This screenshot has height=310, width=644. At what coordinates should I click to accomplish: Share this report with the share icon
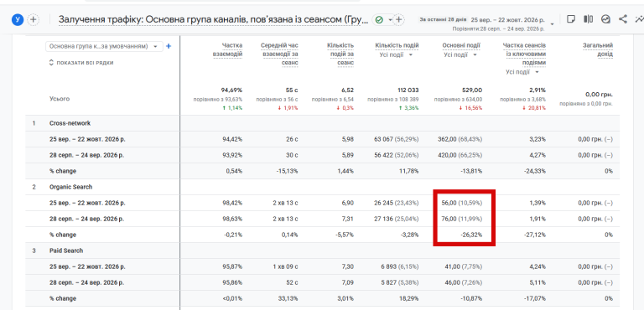pos(623,19)
